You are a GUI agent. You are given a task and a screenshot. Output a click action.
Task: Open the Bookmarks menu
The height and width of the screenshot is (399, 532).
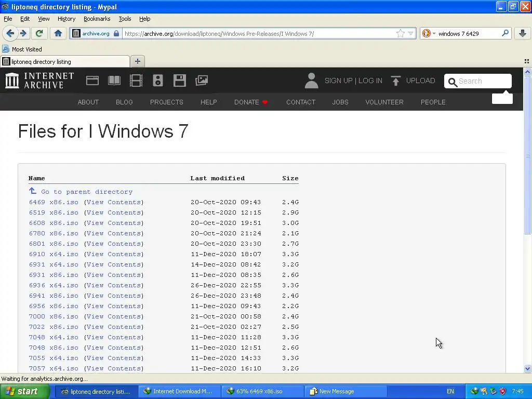97,19
